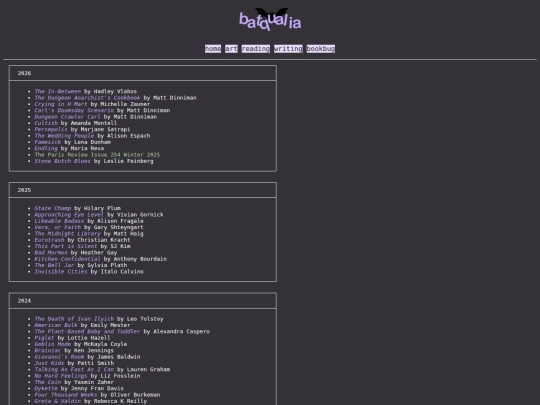Screen dimensions: 540x405
Task: Open the art section
Action: point(231,49)
